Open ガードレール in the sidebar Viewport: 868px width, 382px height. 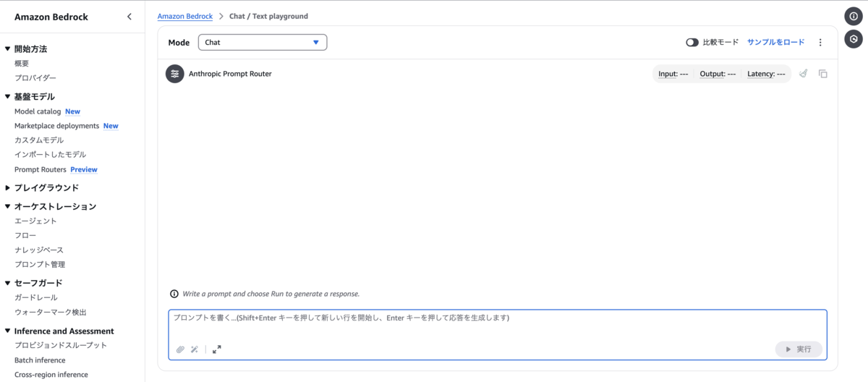pyautogui.click(x=36, y=297)
